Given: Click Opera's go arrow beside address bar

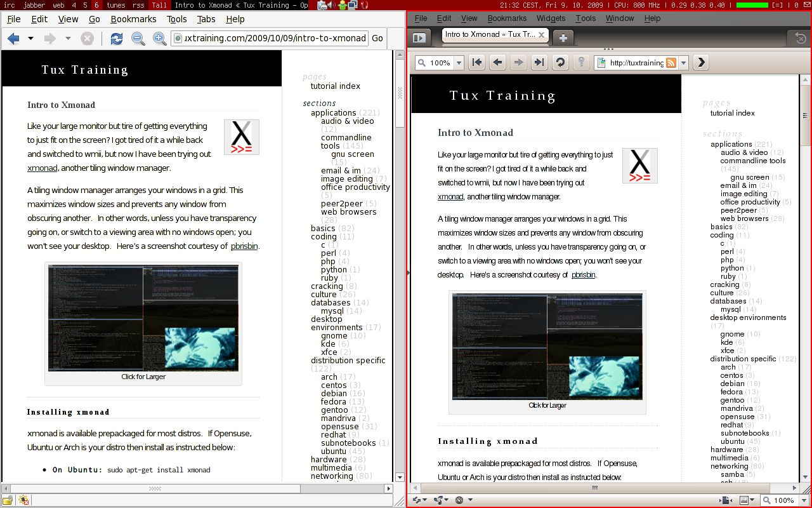Looking at the screenshot, I should [700, 62].
